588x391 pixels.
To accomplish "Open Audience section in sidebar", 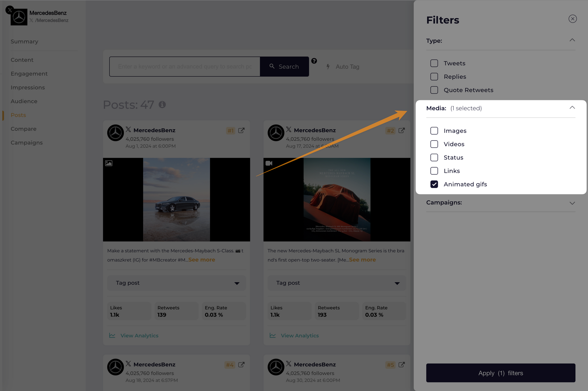I will click(24, 101).
